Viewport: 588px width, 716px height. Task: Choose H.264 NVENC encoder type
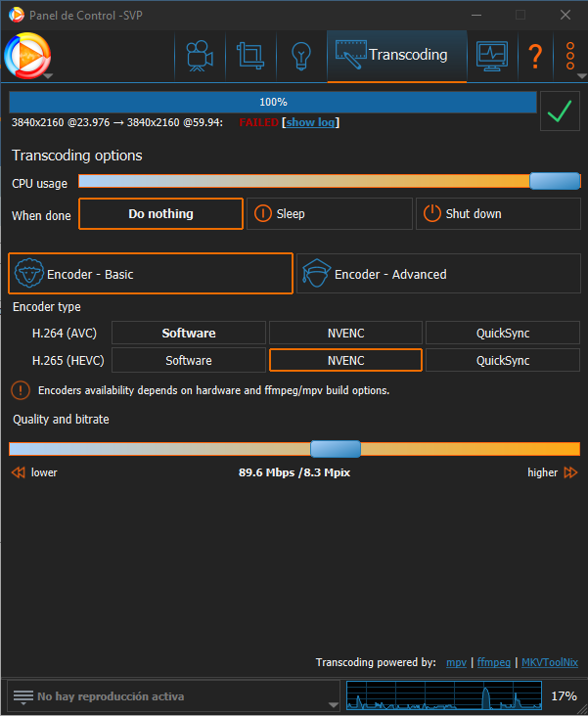pyautogui.click(x=345, y=334)
